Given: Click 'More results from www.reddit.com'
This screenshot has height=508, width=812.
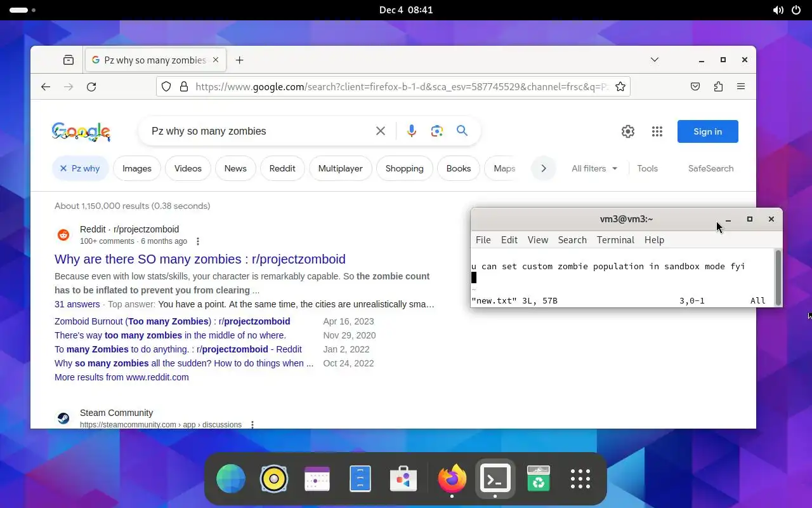Looking at the screenshot, I should tap(122, 377).
